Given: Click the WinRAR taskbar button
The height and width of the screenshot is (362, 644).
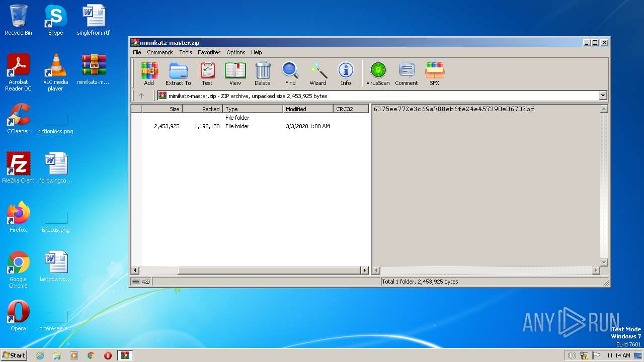Looking at the screenshot, I should [125, 355].
